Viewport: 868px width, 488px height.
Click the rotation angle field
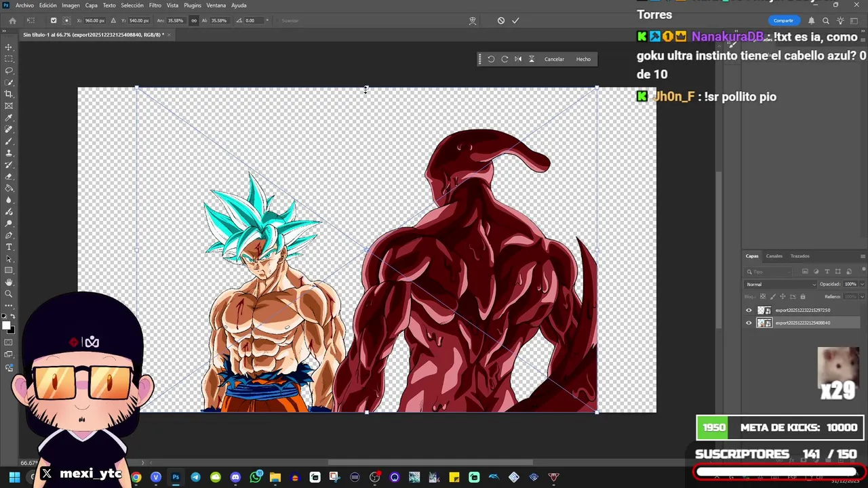tap(256, 20)
